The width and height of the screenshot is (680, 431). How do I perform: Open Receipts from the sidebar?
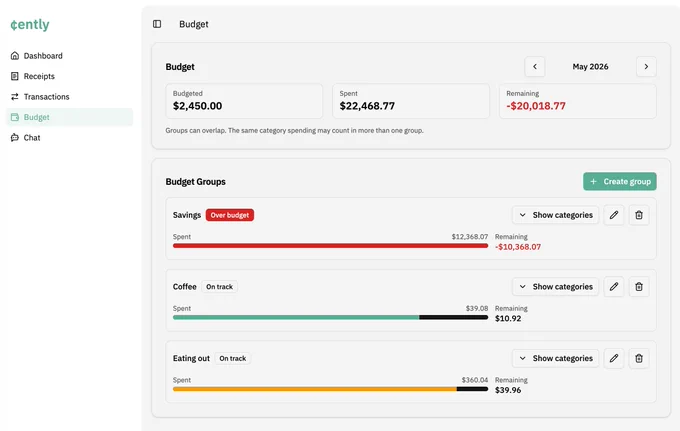tap(69, 76)
